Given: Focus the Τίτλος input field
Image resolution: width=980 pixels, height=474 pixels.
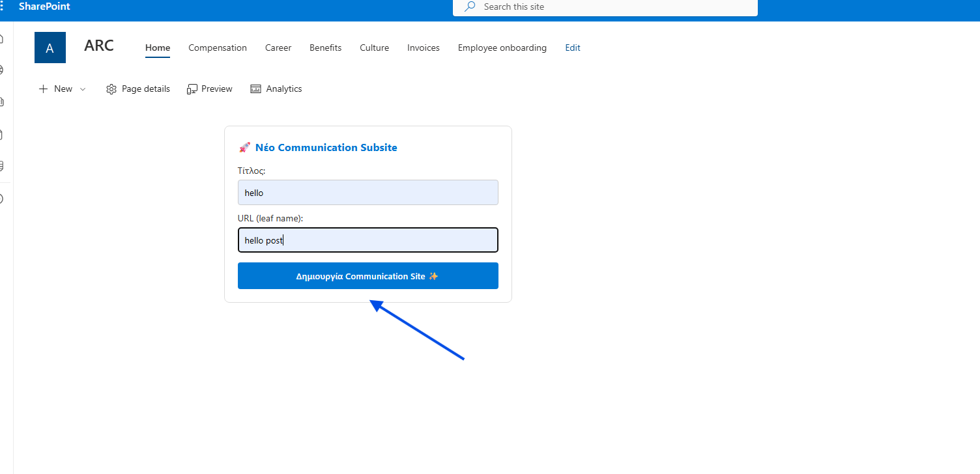Looking at the screenshot, I should coord(367,193).
